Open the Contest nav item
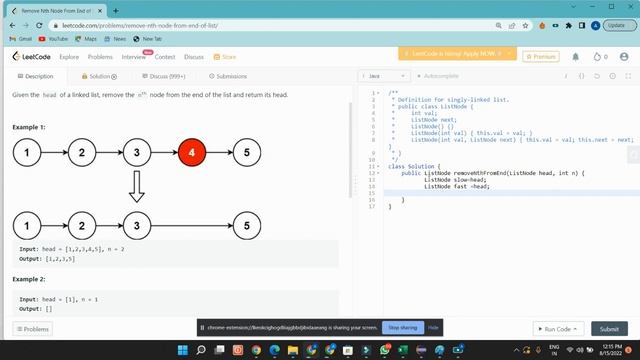 pos(165,57)
